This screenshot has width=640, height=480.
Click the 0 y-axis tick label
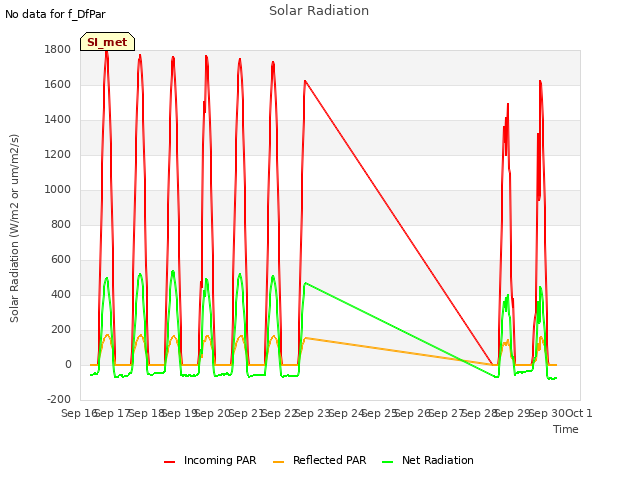click(x=68, y=365)
